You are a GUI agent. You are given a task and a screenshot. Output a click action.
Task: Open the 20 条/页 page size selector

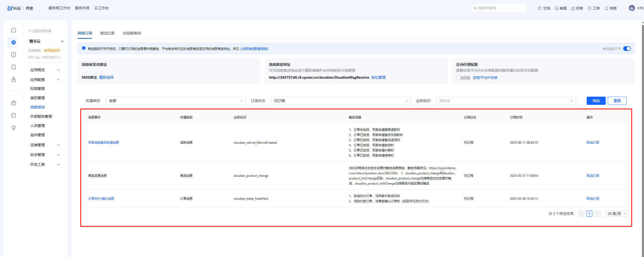point(616,214)
